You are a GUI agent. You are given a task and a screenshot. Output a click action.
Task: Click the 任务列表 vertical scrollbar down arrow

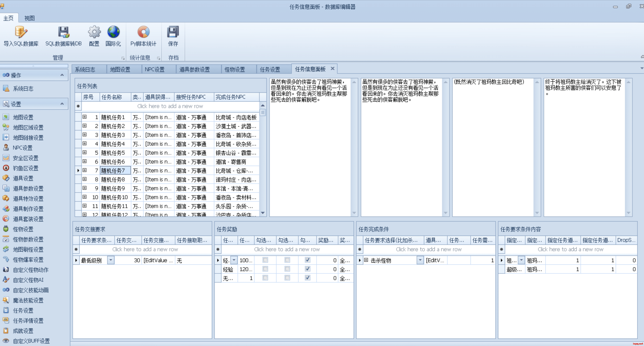pyautogui.click(x=262, y=213)
